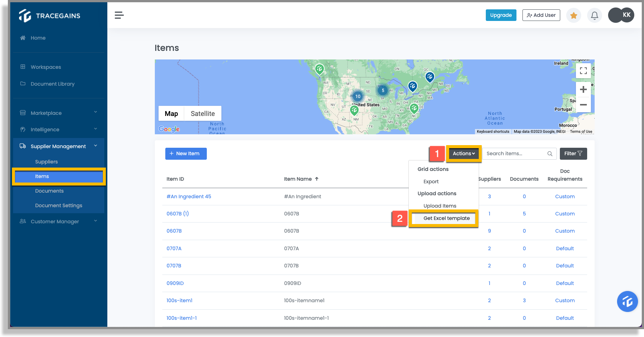Click the Document Library folder icon

click(23, 83)
